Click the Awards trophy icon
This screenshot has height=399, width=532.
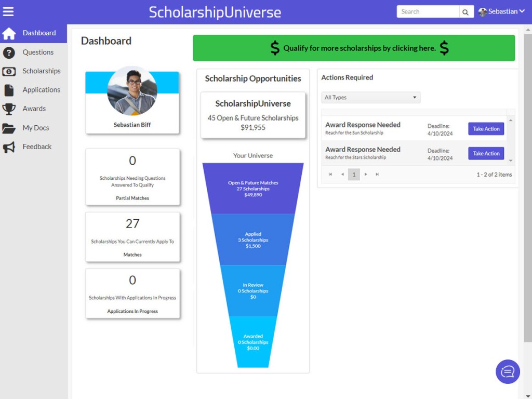click(x=9, y=109)
